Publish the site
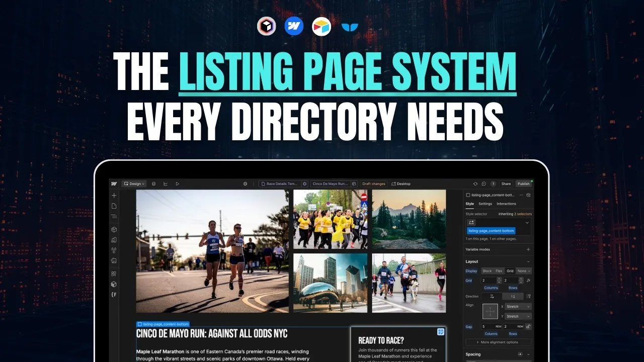The width and height of the screenshot is (644, 362). (523, 184)
